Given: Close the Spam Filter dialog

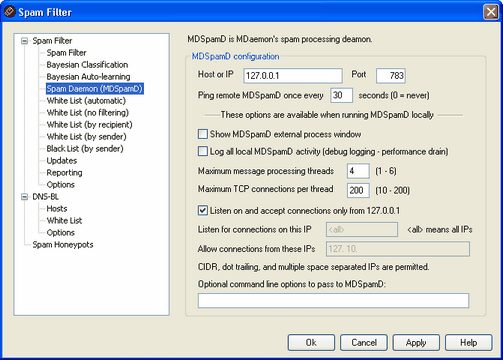Looking at the screenshot, I should (x=491, y=12).
